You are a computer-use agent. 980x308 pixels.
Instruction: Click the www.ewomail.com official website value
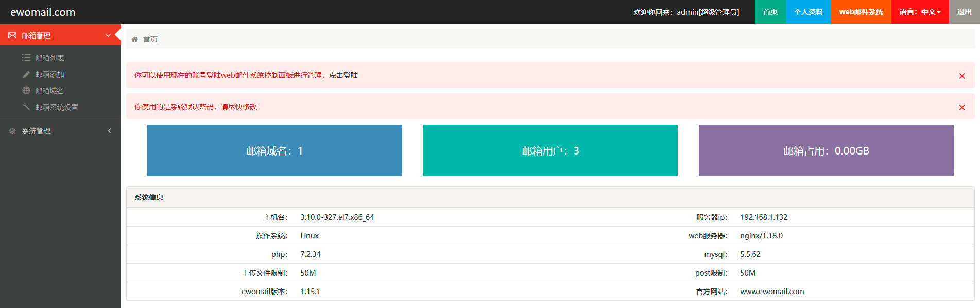[x=772, y=292]
